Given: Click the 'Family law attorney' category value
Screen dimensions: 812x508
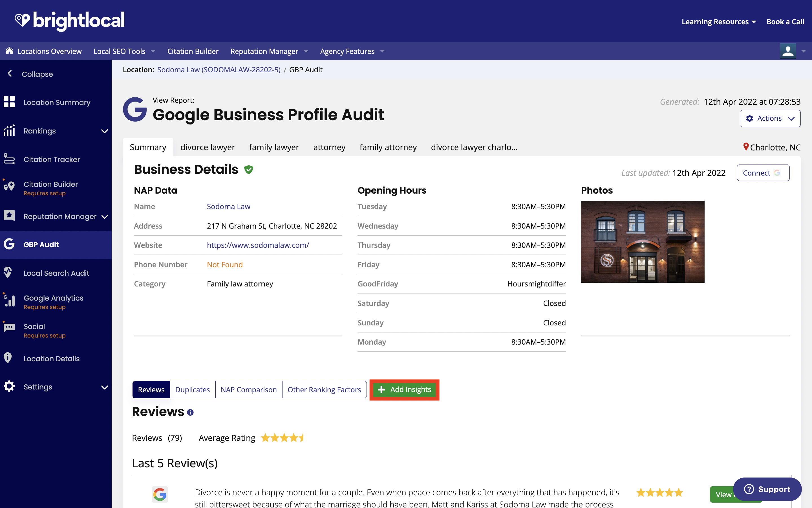Looking at the screenshot, I should (240, 284).
